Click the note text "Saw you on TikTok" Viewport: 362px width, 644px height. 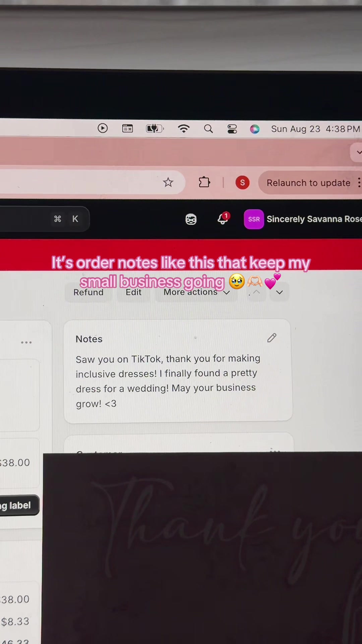[119, 359]
